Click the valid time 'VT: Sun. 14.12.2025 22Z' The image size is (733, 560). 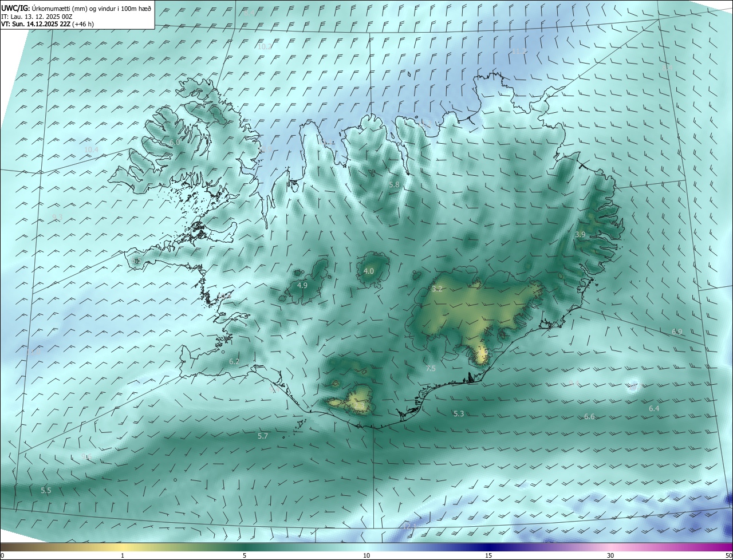(x=36, y=24)
